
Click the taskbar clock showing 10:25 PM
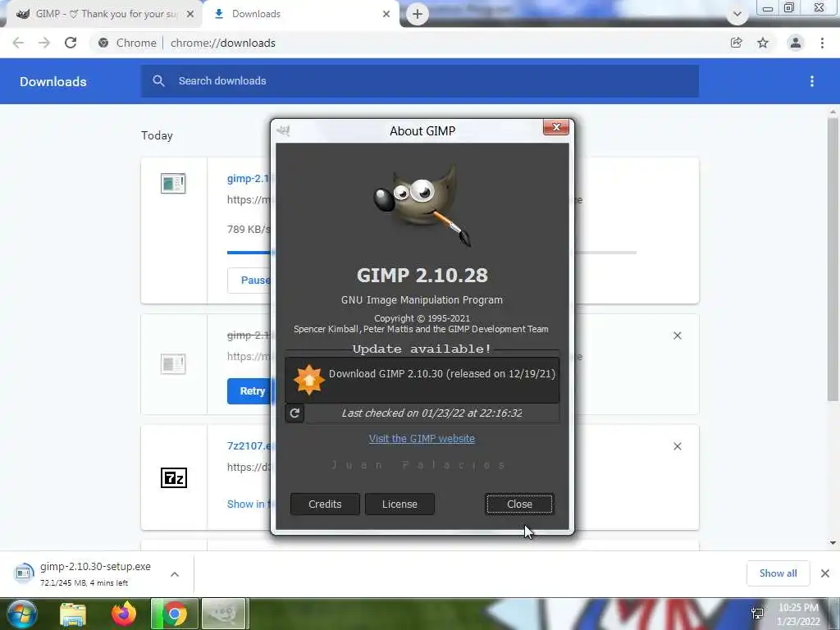(x=798, y=614)
